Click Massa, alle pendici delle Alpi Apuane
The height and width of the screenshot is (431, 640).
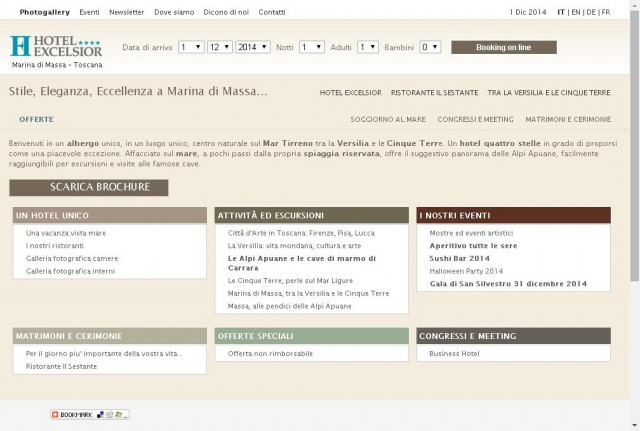[289, 306]
